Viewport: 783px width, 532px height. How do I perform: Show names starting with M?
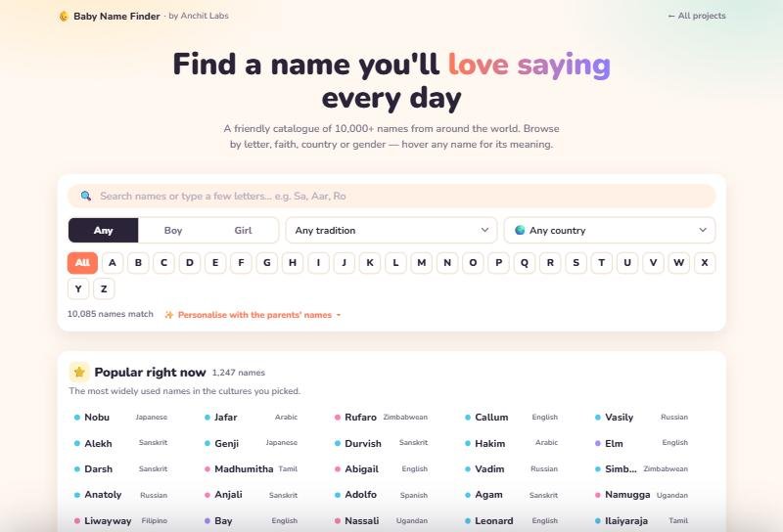[422, 262]
